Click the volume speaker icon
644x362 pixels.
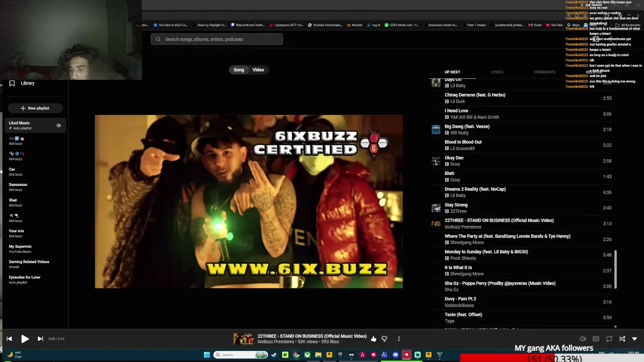pyautogui.click(x=583, y=339)
